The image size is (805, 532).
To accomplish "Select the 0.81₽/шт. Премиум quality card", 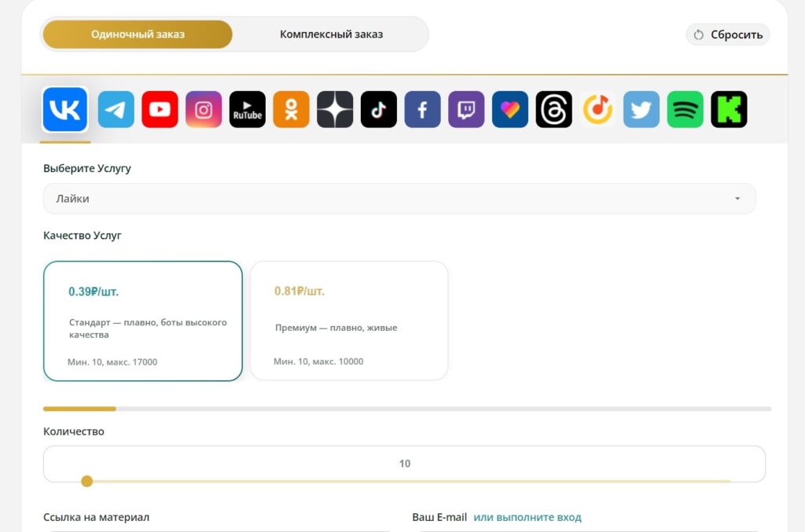I will click(x=349, y=321).
